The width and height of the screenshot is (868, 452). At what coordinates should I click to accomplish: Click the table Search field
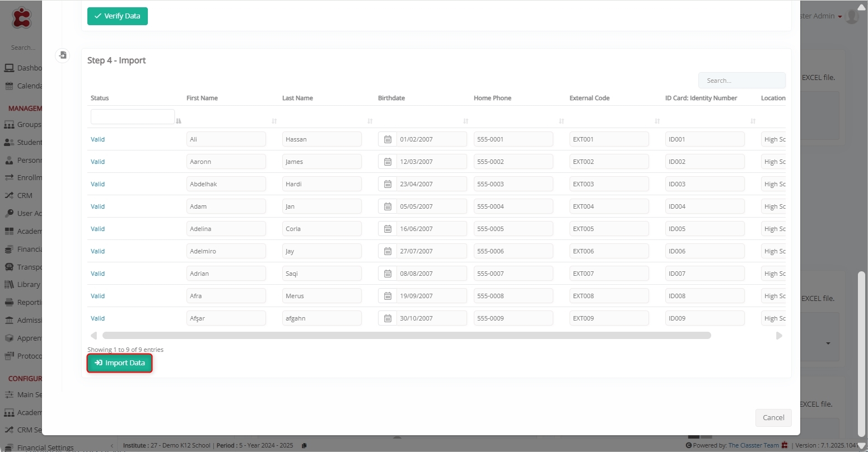point(741,81)
